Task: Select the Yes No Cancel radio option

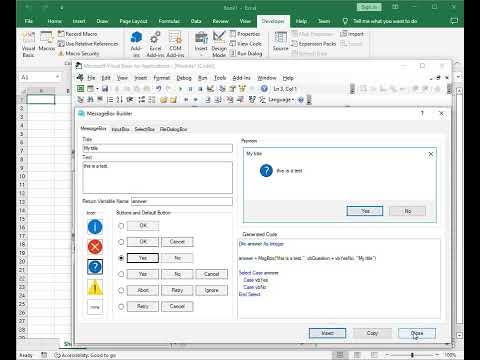Action: pyautogui.click(x=121, y=274)
